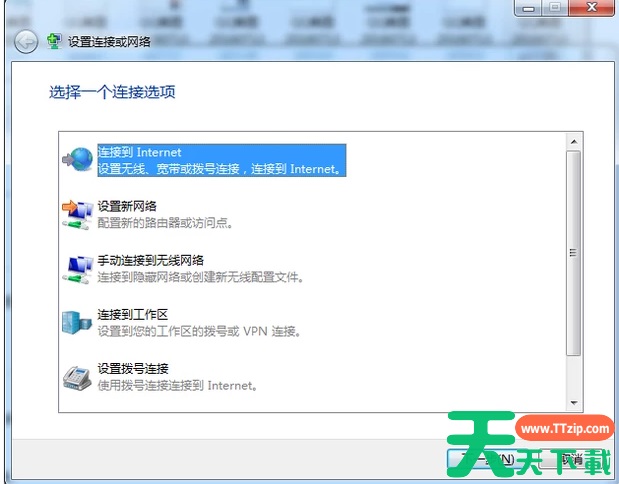This screenshot has width=619, height=484.
Task: Click the back arrow button
Action: pyautogui.click(x=26, y=41)
